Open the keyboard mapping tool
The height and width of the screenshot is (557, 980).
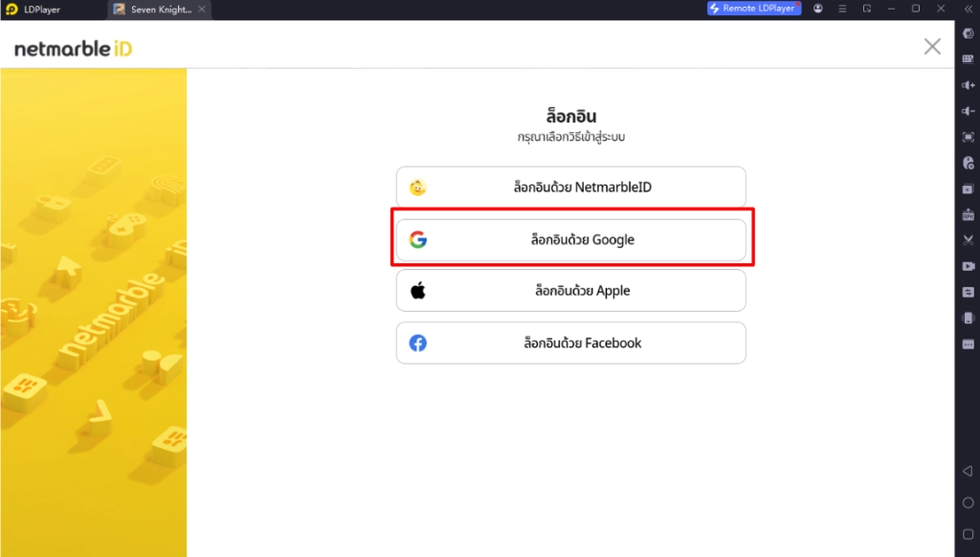click(968, 59)
